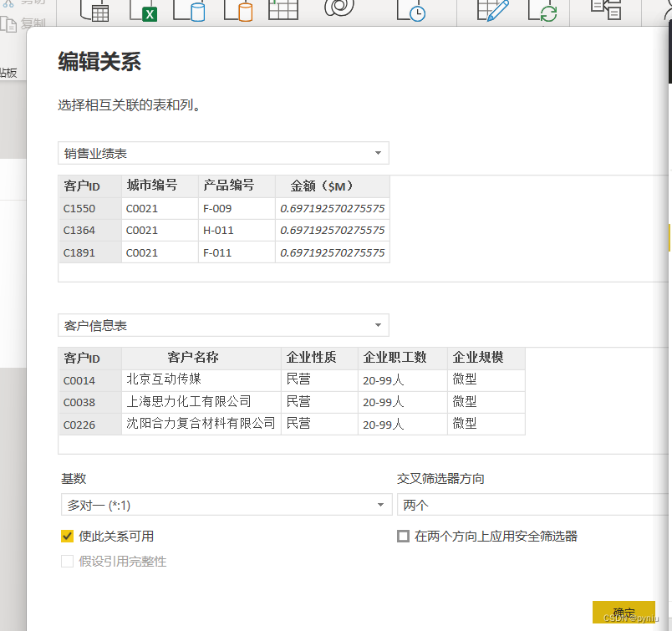
Task: Enable 在两个方向上应用安全筛选器
Action: (403, 536)
